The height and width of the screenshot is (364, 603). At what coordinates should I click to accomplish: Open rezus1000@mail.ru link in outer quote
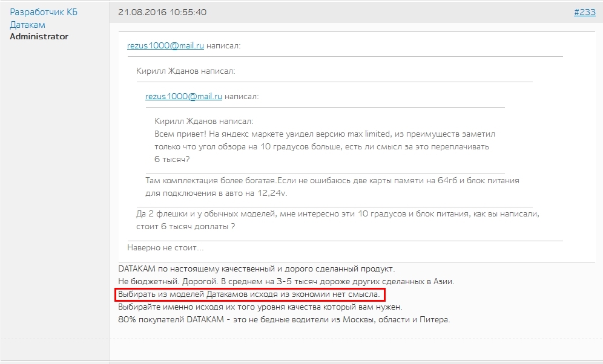(x=165, y=46)
